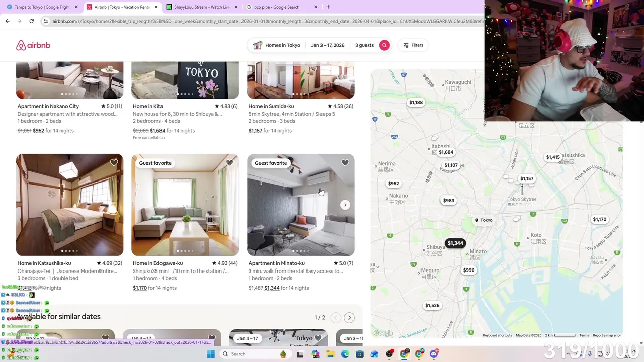The width and height of the screenshot is (644, 362).
Task: Click the Homes in Tokyo search field
Action: 277,45
